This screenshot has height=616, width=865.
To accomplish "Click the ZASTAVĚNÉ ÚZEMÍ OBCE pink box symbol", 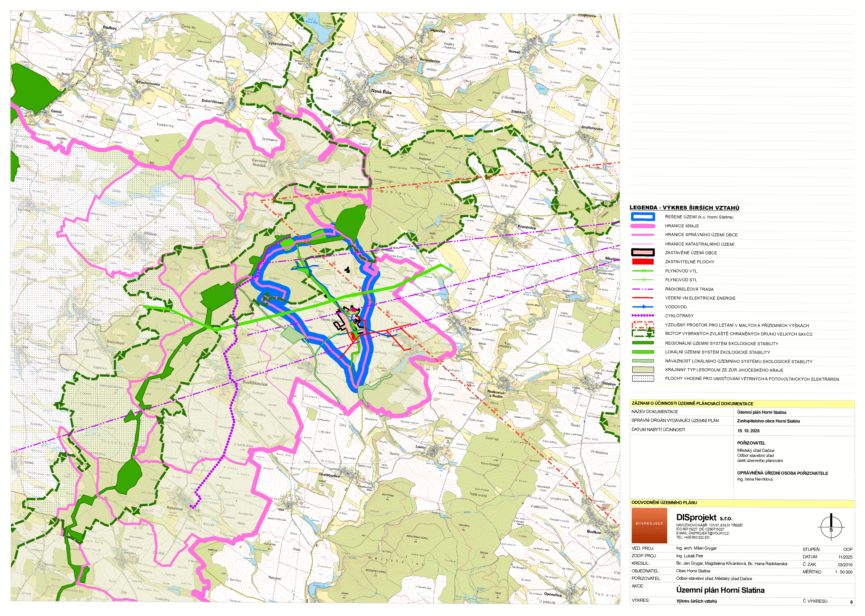I will 643,253.
